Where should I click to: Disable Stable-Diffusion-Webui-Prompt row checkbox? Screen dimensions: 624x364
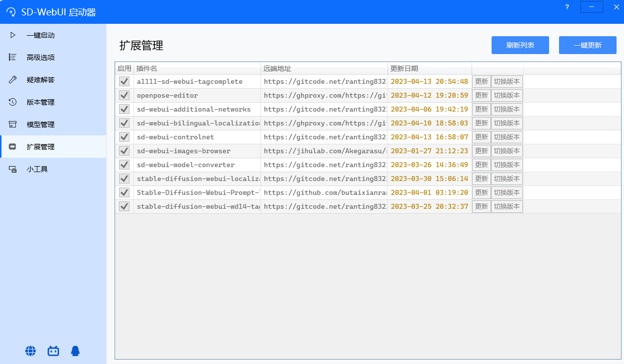click(125, 192)
